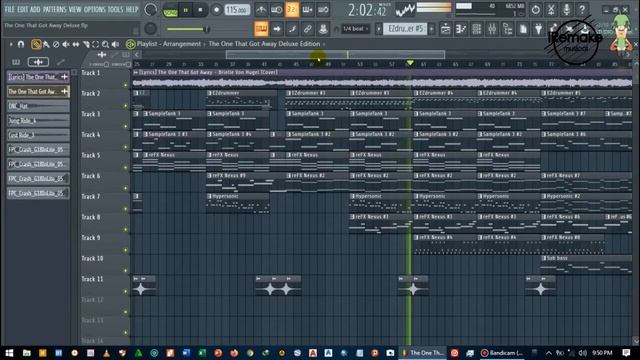Open the FILE menu
Screen dimensions: 640x360
(x=9, y=9)
